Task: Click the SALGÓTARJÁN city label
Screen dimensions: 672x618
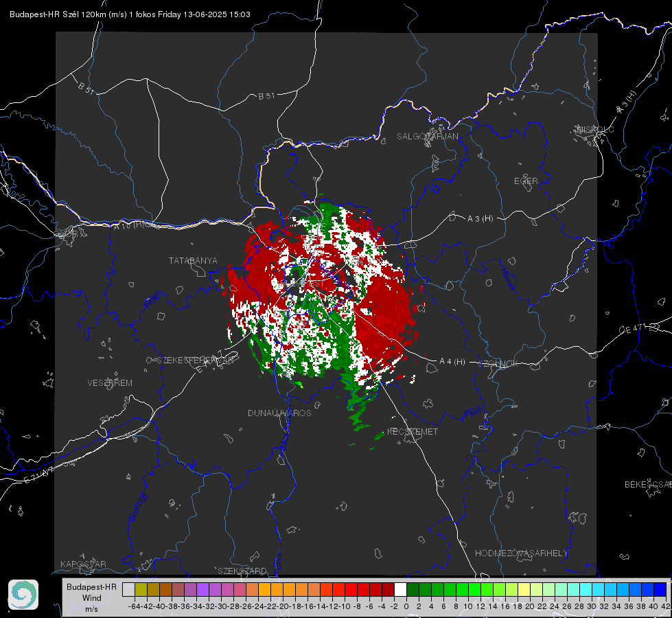Action: 427,137
